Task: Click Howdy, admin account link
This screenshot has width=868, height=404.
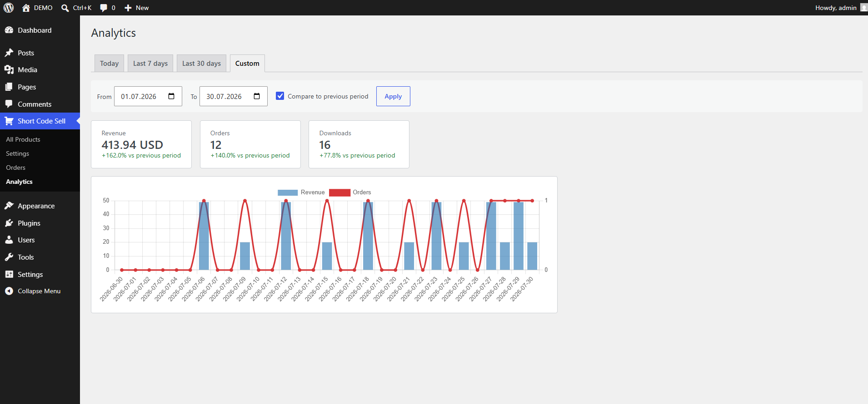Action: coord(835,8)
